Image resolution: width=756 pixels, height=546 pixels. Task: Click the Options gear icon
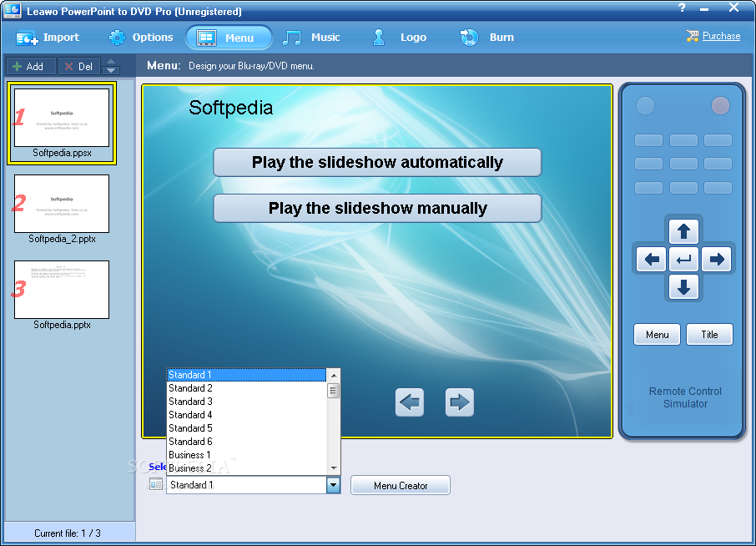point(117,38)
